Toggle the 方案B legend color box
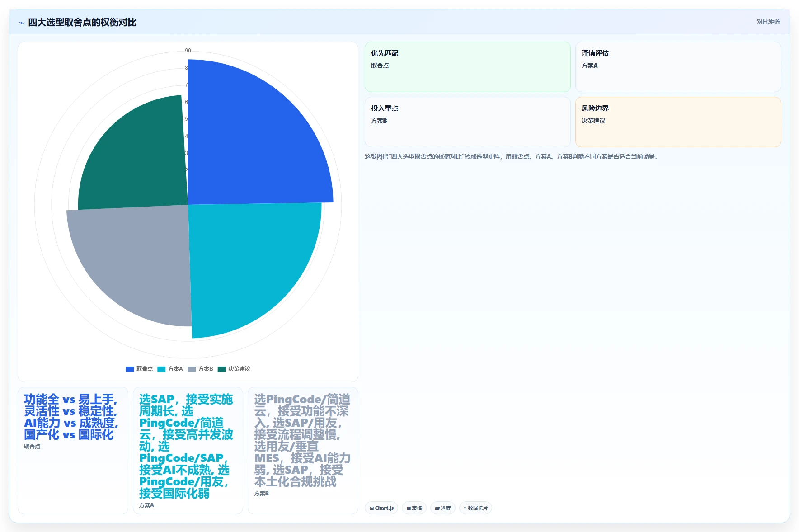 pyautogui.click(x=192, y=369)
